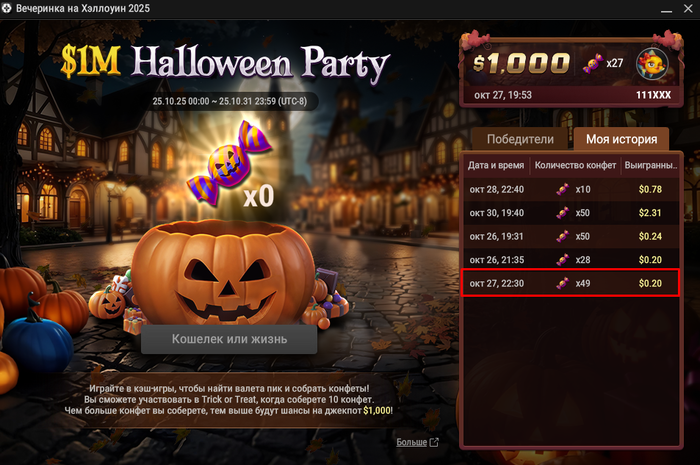Click the Количество конфет column header

[575, 165]
